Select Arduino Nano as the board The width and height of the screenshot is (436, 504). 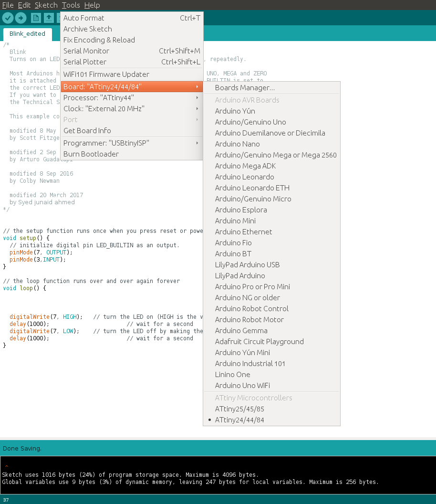(x=237, y=144)
